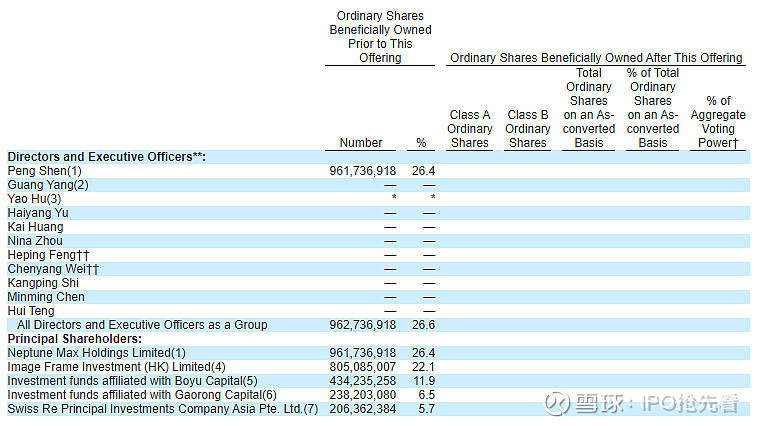Click the '%' column header
Image resolution: width=761 pixels, height=426 pixels.
click(x=421, y=143)
